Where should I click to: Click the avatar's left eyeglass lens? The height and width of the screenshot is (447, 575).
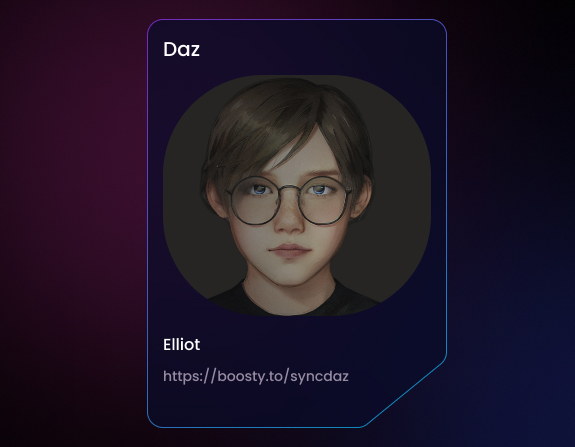pyautogui.click(x=254, y=200)
